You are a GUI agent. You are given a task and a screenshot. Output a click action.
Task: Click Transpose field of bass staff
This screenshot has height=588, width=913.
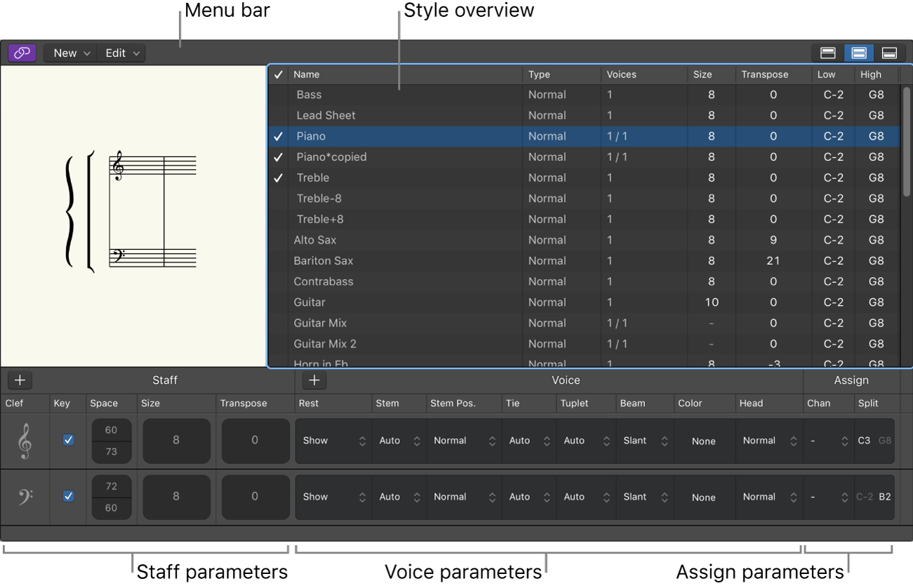click(x=255, y=497)
